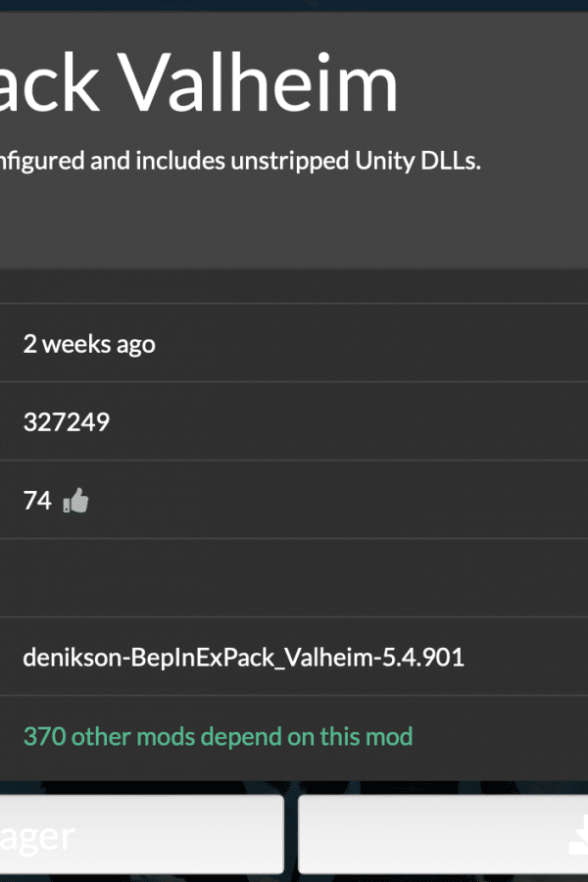Click the mod manager install button ending 'ager'

(141, 834)
